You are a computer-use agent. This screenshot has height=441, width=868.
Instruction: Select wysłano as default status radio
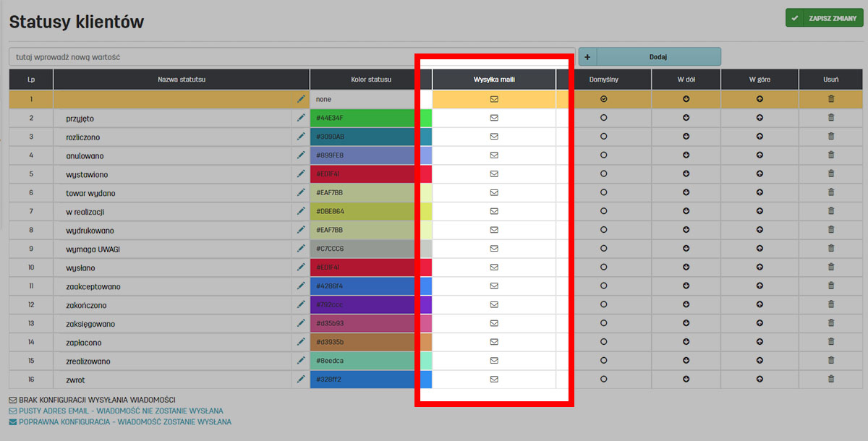(x=603, y=267)
